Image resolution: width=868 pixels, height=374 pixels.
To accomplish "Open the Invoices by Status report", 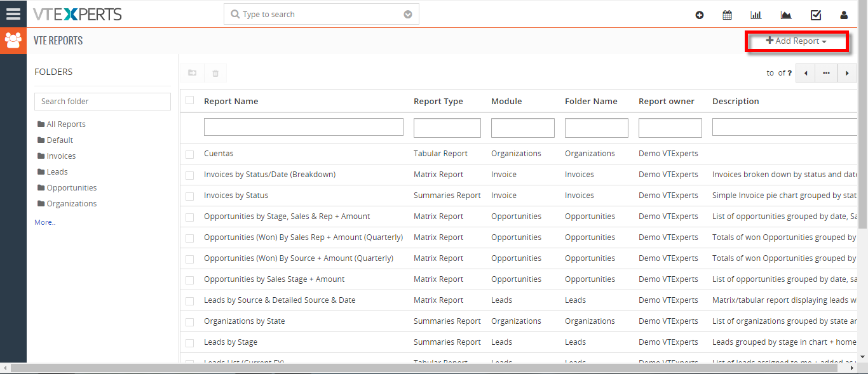I will 236,196.
